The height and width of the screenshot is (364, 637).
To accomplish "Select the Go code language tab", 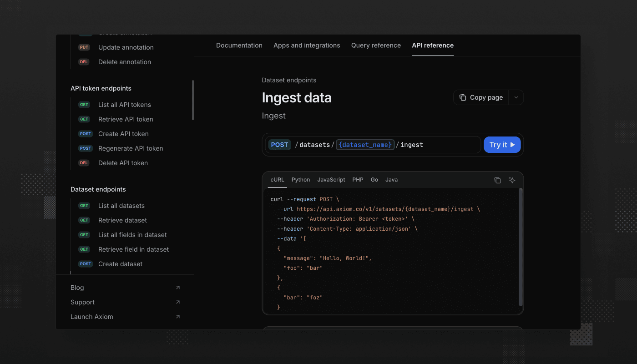I will (374, 179).
